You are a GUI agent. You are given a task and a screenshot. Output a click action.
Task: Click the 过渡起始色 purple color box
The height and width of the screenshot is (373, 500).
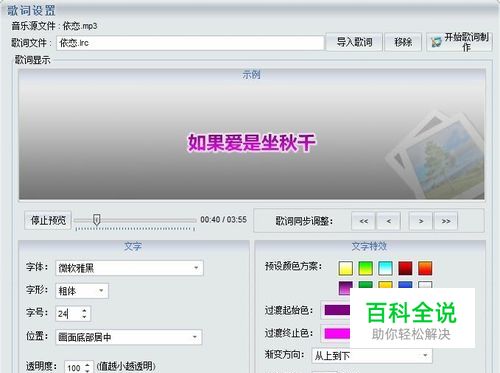click(337, 310)
